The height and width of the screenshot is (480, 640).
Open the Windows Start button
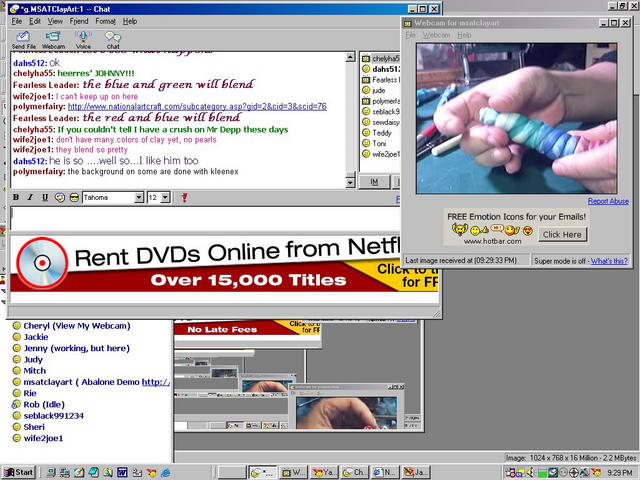[x=19, y=473]
